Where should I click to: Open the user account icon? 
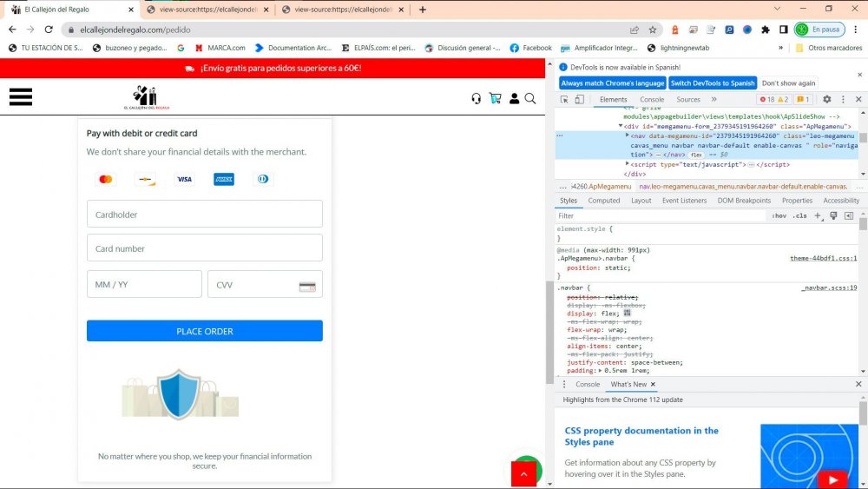pos(514,98)
